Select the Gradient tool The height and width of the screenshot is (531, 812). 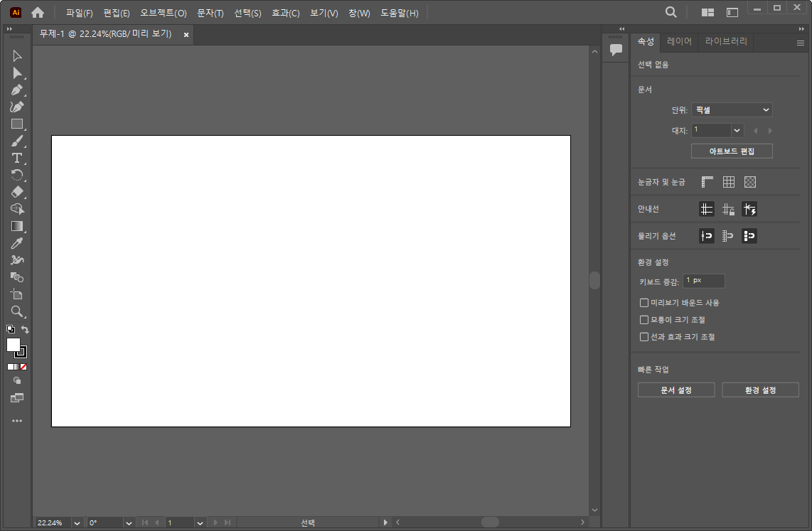pos(16,226)
